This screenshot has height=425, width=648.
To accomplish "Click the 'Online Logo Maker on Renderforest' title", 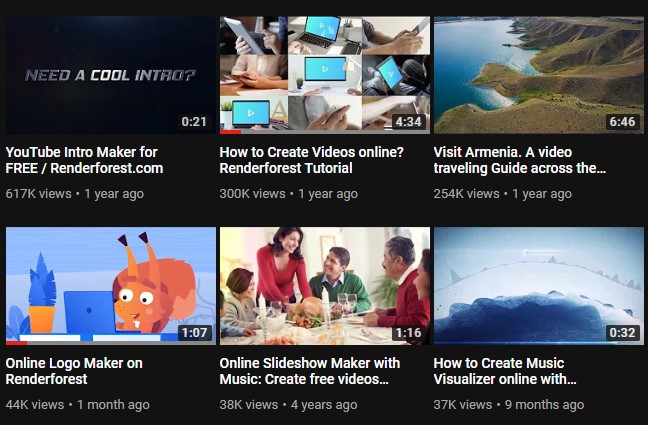I will coord(74,371).
